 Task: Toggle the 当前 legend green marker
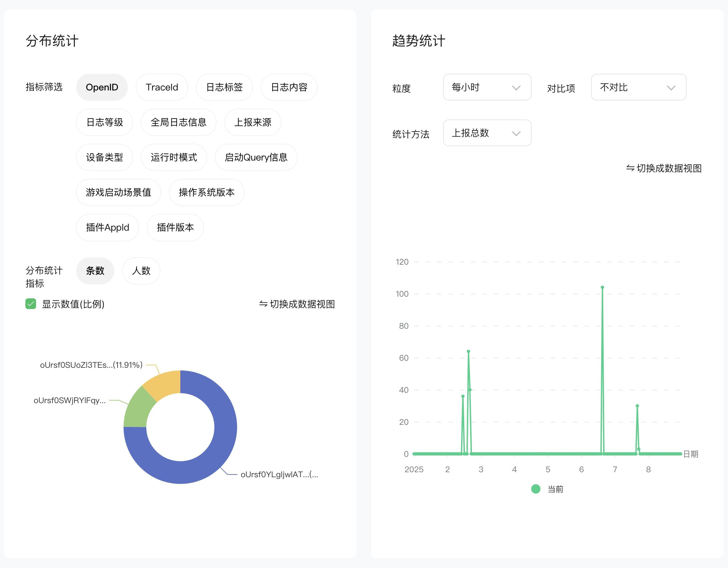[536, 489]
